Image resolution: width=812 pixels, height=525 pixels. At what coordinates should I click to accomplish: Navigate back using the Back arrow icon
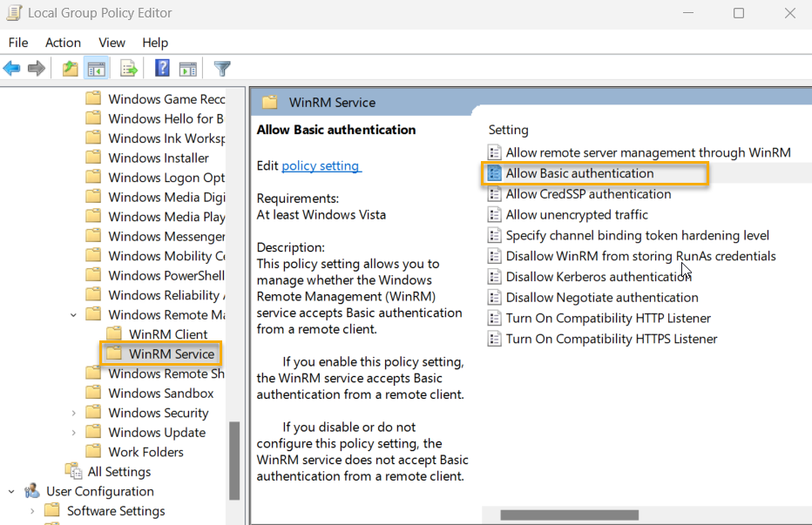pos(11,68)
